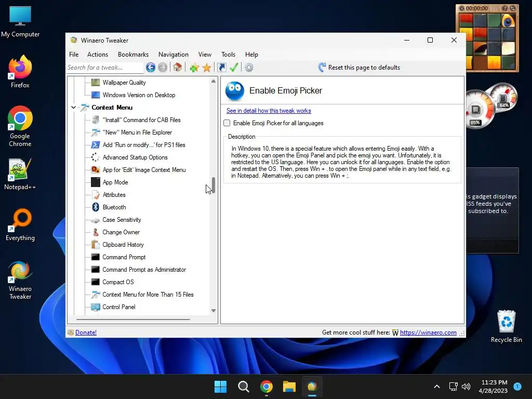Select "New" Menu in File Explorer item

point(137,132)
